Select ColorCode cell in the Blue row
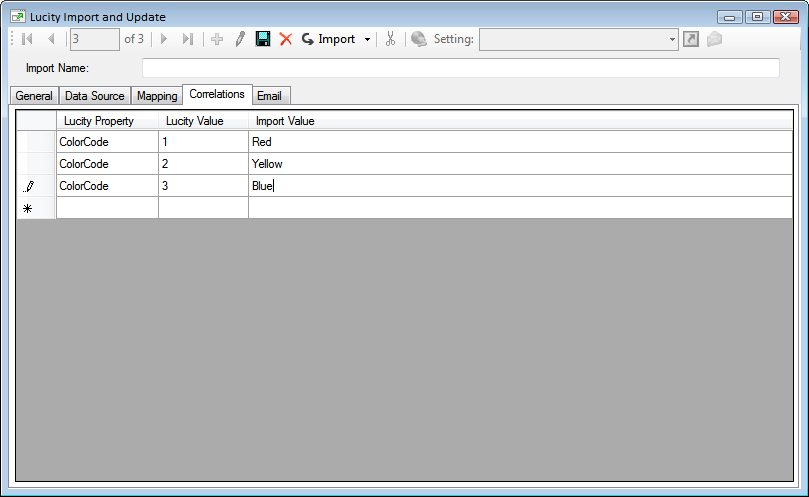 [x=107, y=186]
